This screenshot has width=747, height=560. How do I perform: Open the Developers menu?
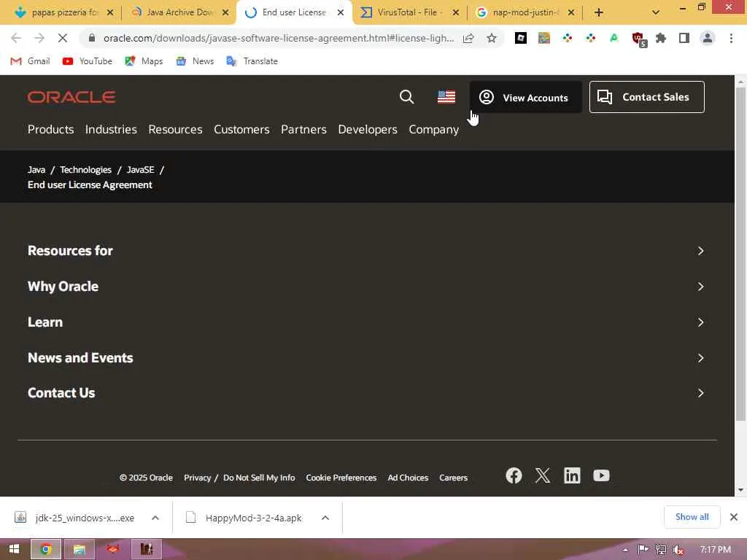(368, 130)
